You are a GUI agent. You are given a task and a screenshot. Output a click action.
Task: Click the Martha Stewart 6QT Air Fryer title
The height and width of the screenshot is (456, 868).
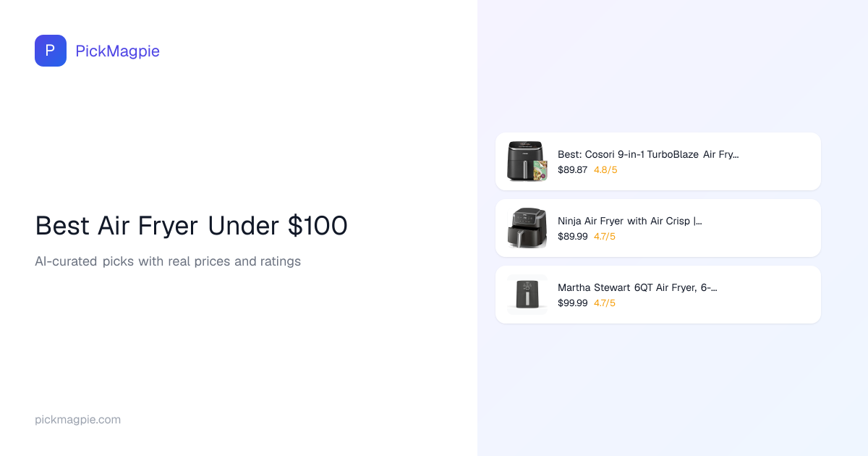(x=637, y=287)
